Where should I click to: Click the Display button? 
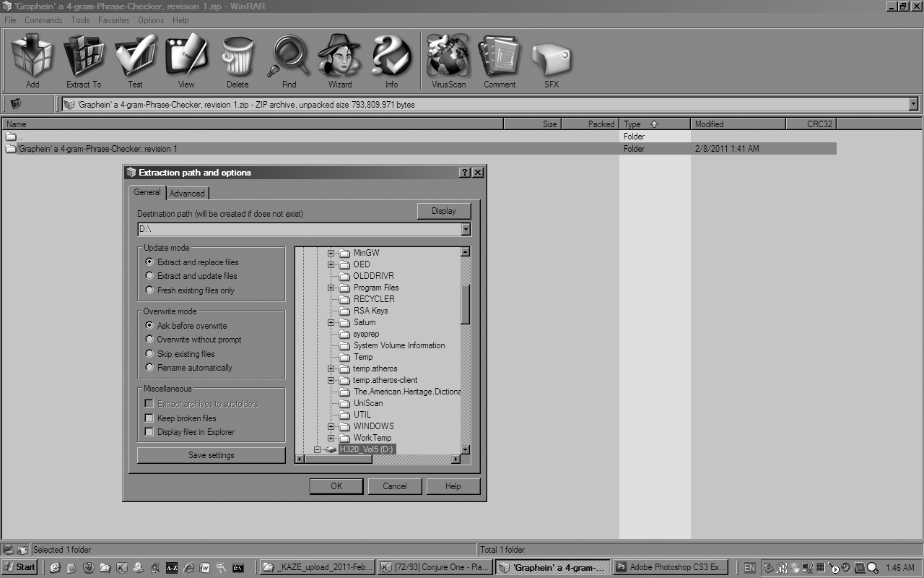click(444, 211)
